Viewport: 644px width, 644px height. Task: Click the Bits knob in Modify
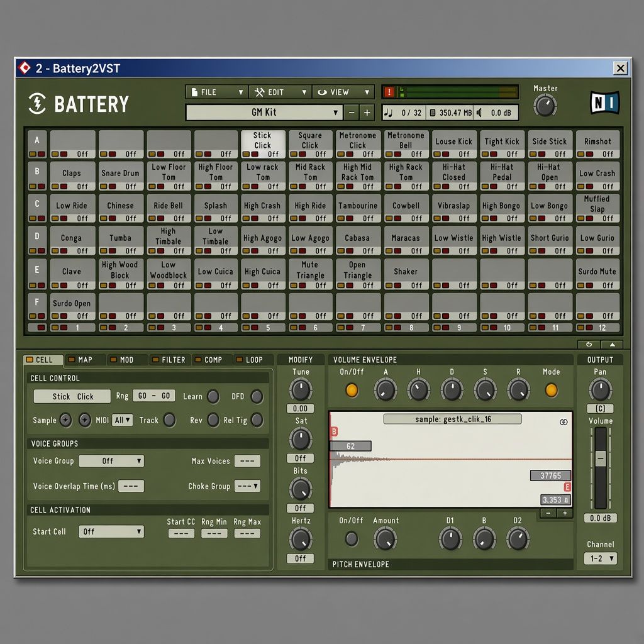click(x=301, y=489)
